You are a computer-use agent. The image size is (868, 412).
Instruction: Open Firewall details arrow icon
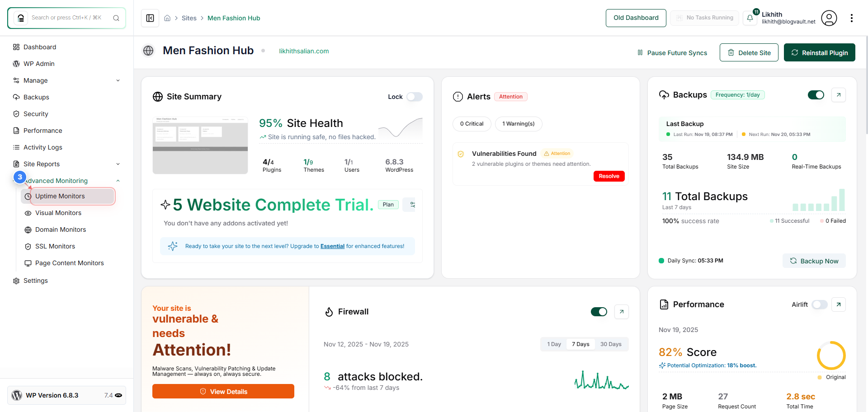[x=622, y=312]
